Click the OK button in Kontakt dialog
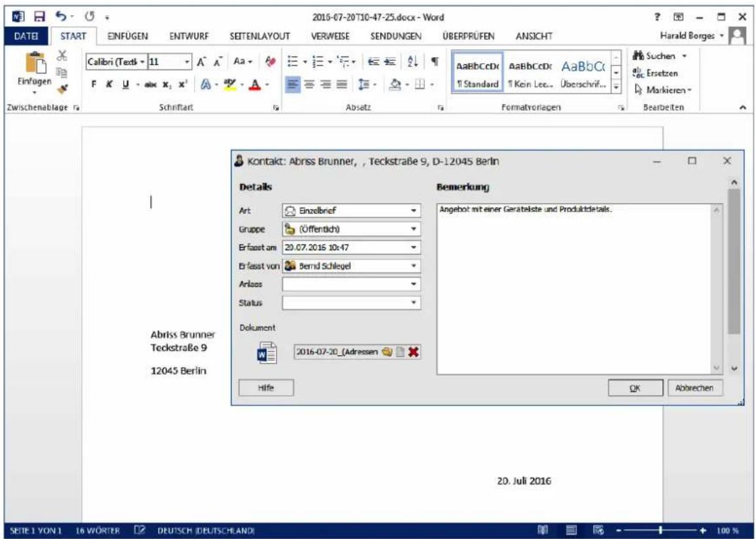756x539 pixels. pos(635,388)
